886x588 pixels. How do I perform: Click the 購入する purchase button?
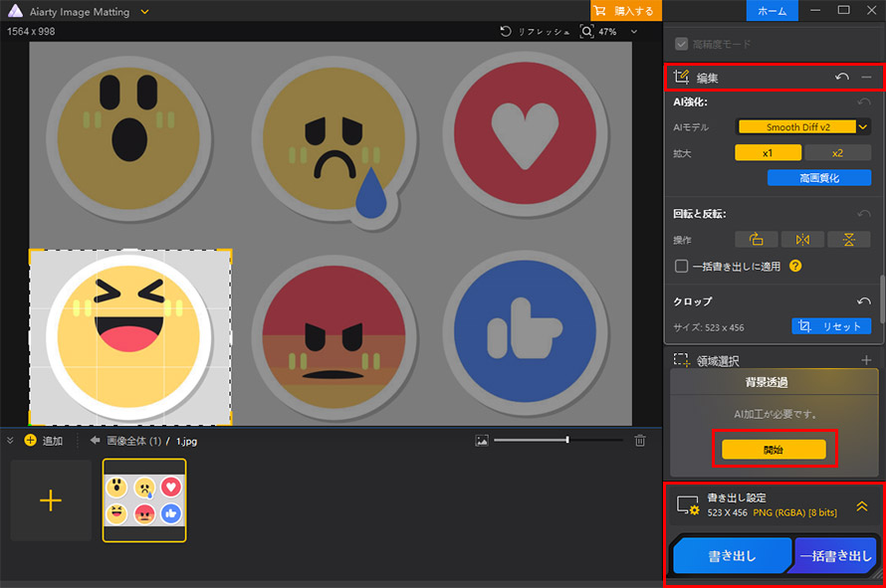625,11
